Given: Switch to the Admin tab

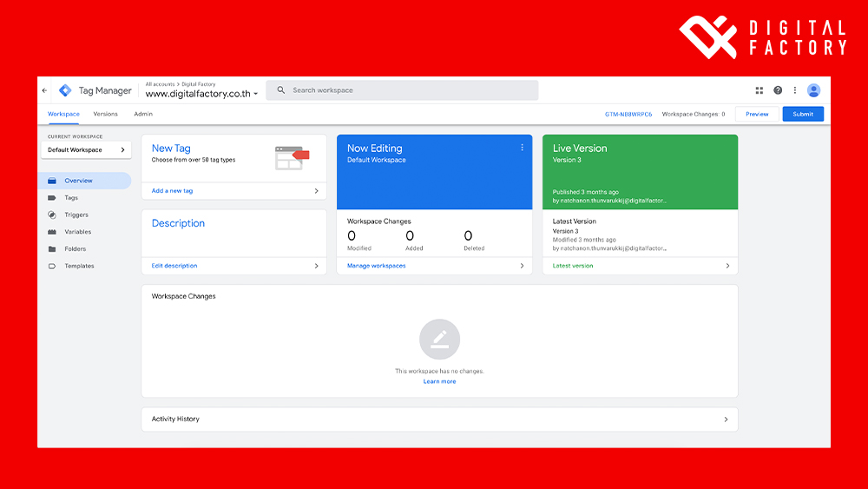Looking at the screenshot, I should 143,114.
